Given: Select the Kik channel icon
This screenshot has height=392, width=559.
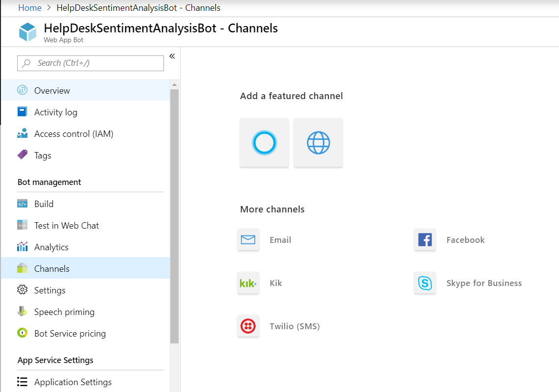Looking at the screenshot, I should (248, 283).
